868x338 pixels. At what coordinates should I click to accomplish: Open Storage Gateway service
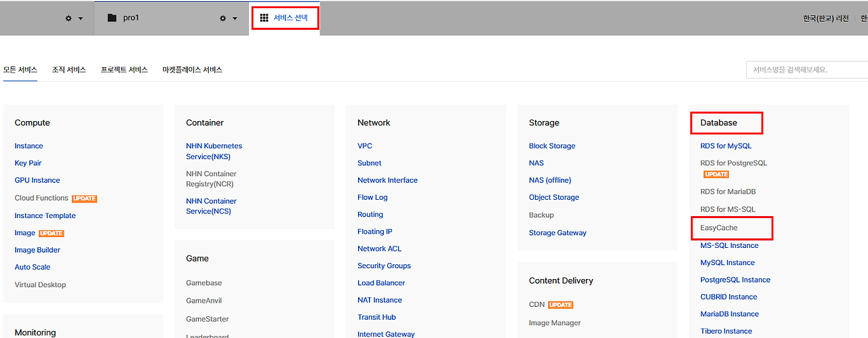click(x=557, y=233)
